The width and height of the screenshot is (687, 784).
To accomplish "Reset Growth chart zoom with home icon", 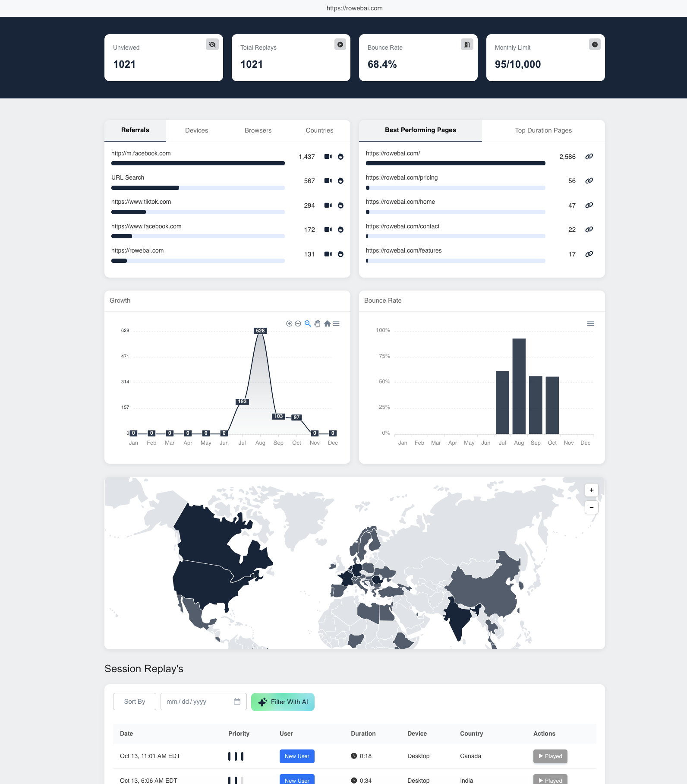I will 327,324.
